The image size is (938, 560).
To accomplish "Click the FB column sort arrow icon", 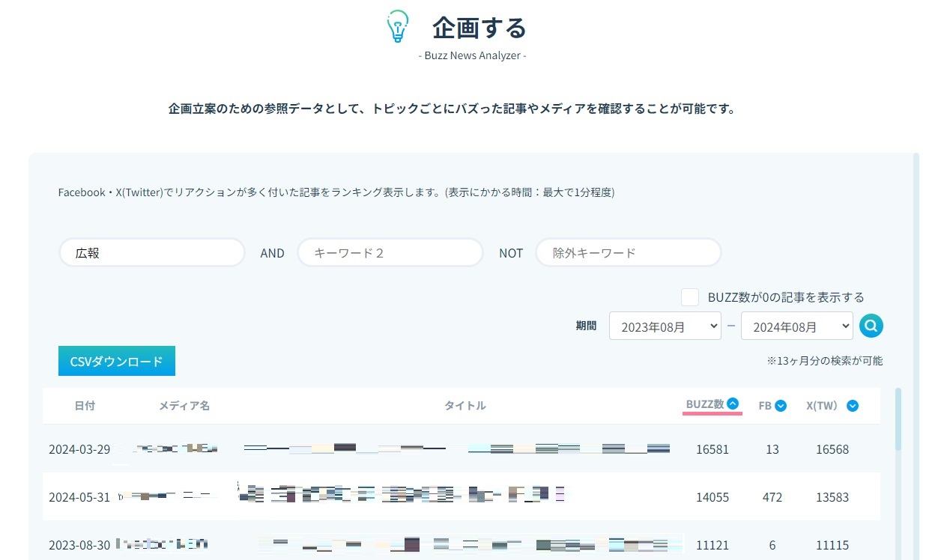I will 781,406.
